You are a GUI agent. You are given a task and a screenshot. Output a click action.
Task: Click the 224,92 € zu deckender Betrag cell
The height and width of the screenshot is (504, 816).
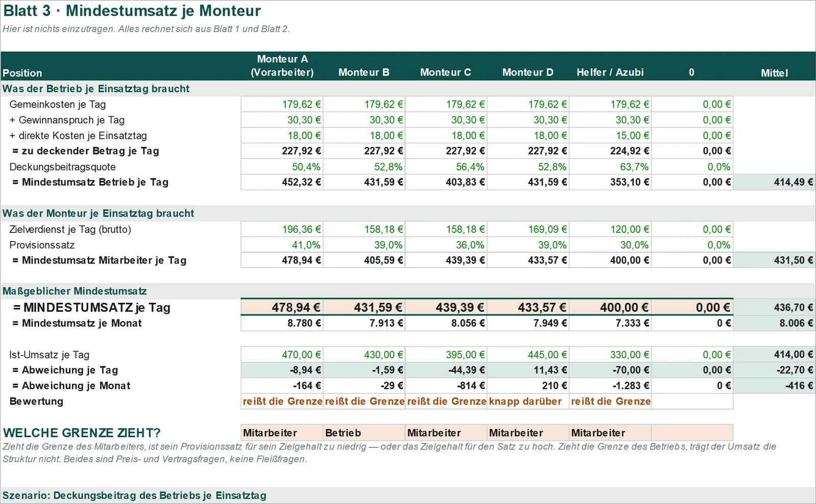coord(610,151)
